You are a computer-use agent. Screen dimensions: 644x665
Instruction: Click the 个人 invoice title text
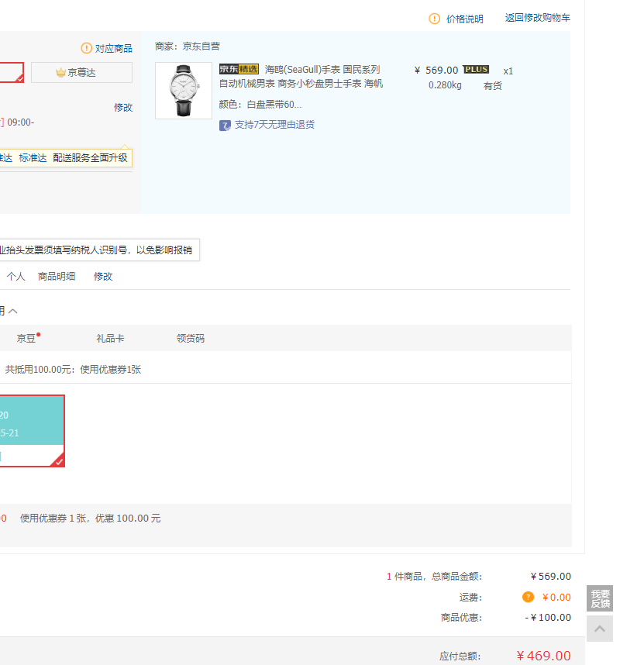point(15,277)
